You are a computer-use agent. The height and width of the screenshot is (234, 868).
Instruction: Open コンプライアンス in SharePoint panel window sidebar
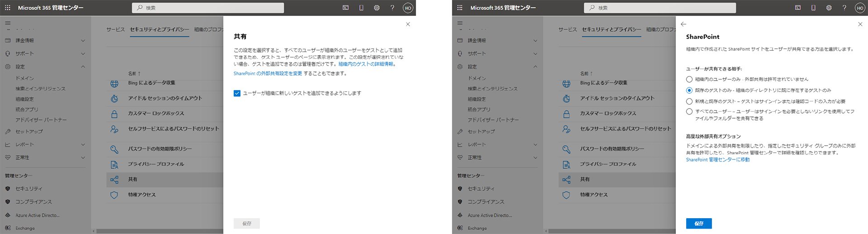coord(486,202)
